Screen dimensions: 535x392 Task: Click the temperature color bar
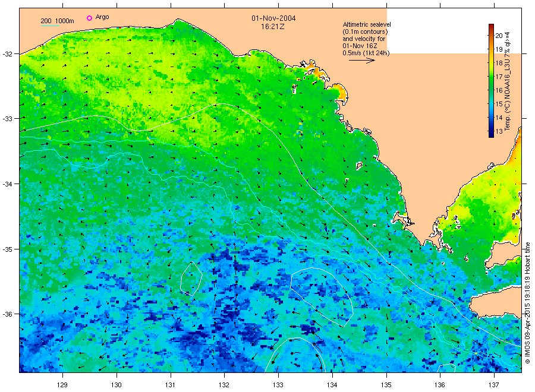(491, 81)
